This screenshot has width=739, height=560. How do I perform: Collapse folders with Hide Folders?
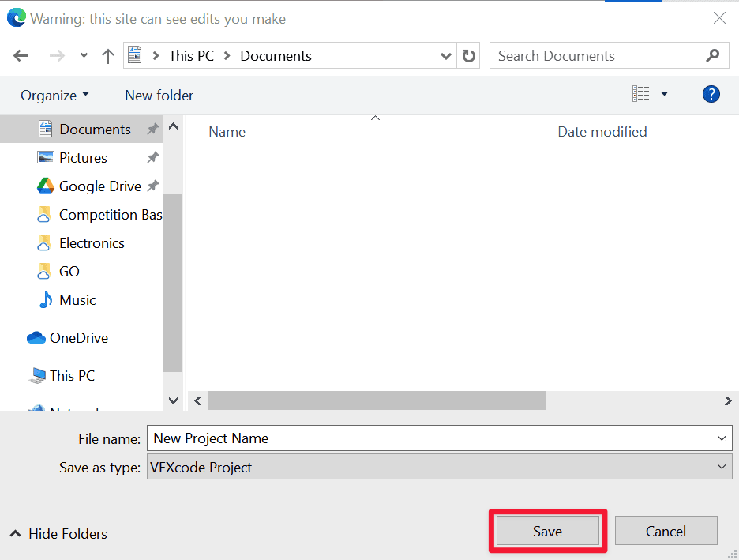[x=58, y=533]
